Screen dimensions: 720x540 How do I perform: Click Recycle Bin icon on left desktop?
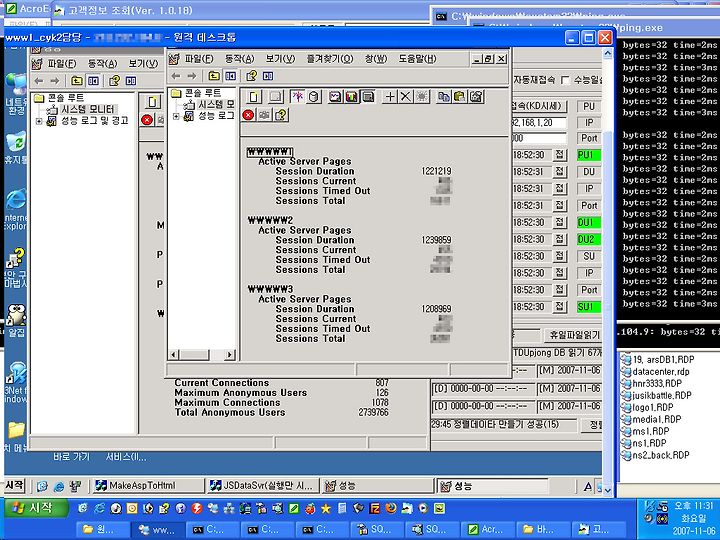(16, 142)
